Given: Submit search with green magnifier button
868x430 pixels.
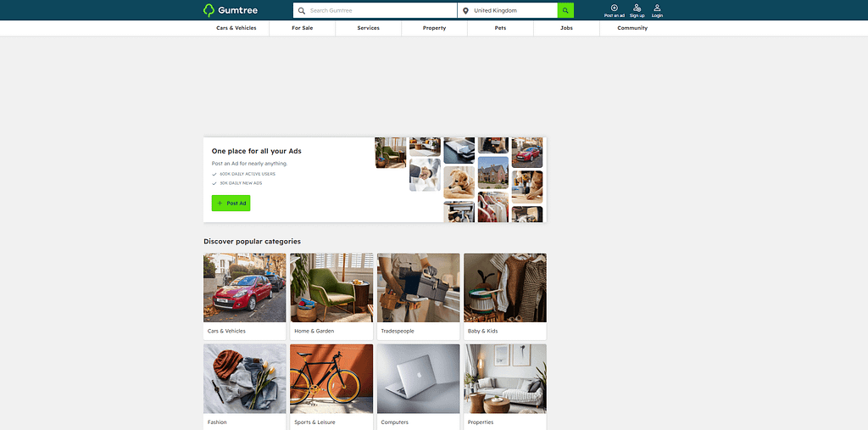Looking at the screenshot, I should click(565, 10).
